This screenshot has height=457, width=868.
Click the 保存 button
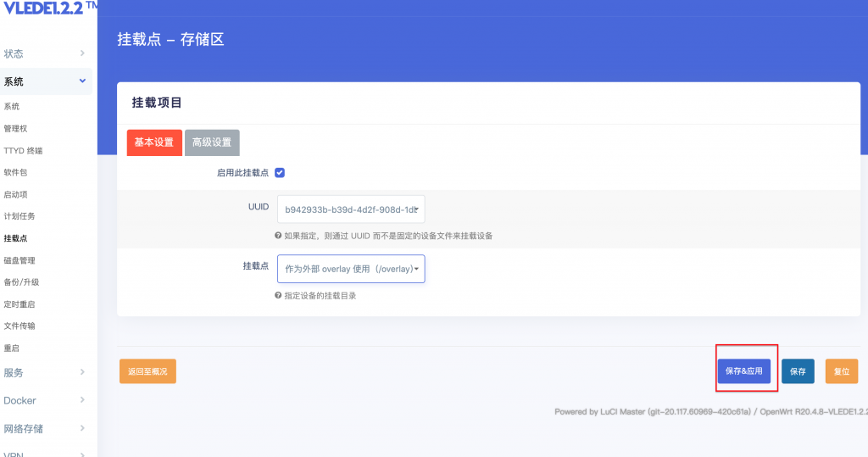tap(798, 371)
